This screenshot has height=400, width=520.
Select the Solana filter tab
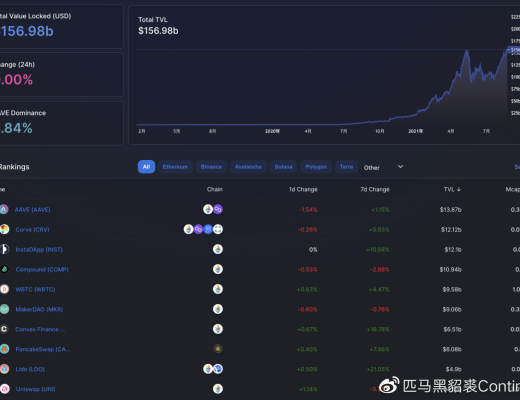pyautogui.click(x=283, y=167)
